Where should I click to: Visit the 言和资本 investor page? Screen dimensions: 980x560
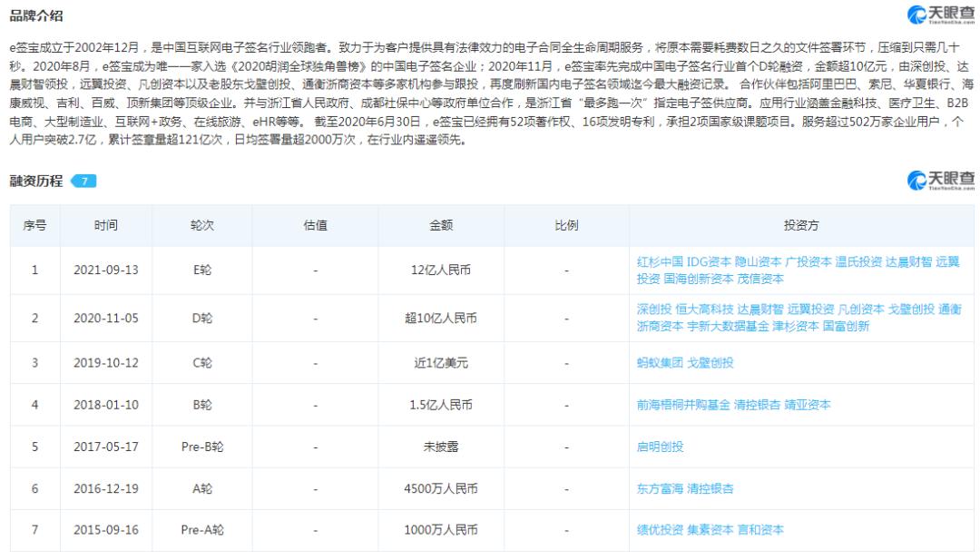[760, 530]
